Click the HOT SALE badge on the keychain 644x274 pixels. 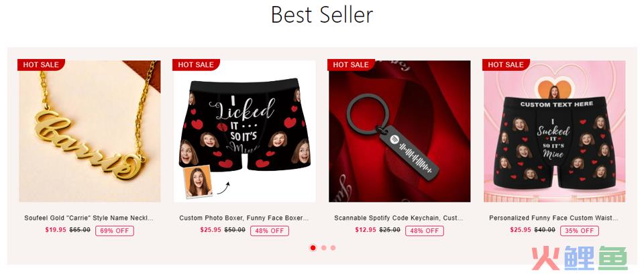click(351, 64)
